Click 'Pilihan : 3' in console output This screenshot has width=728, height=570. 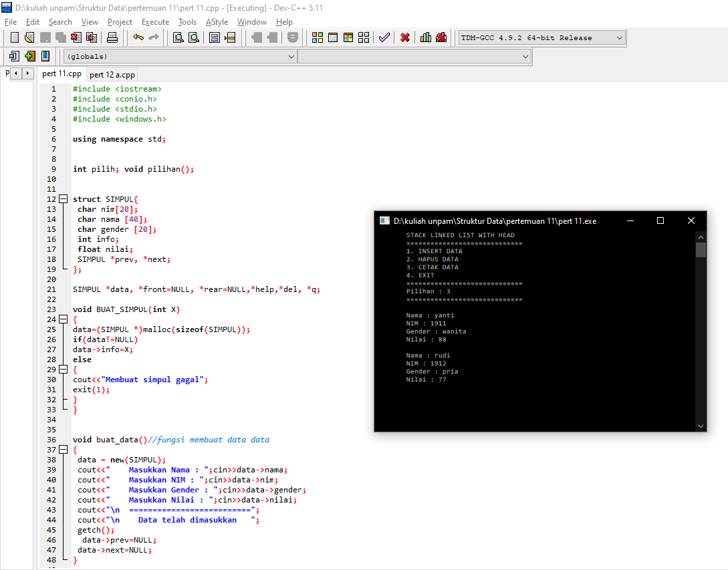(428, 291)
